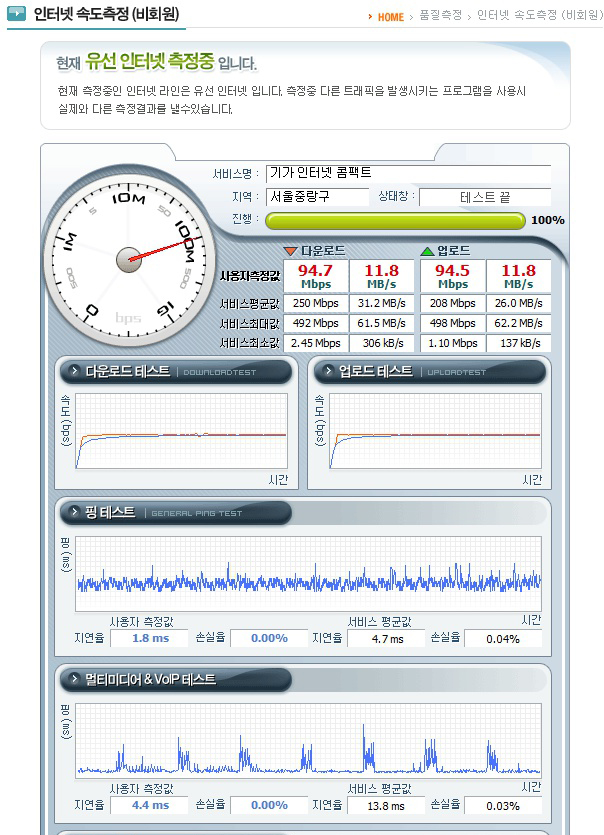Go to HOME via the breadcrumb
The image size is (604, 835).
coord(390,17)
